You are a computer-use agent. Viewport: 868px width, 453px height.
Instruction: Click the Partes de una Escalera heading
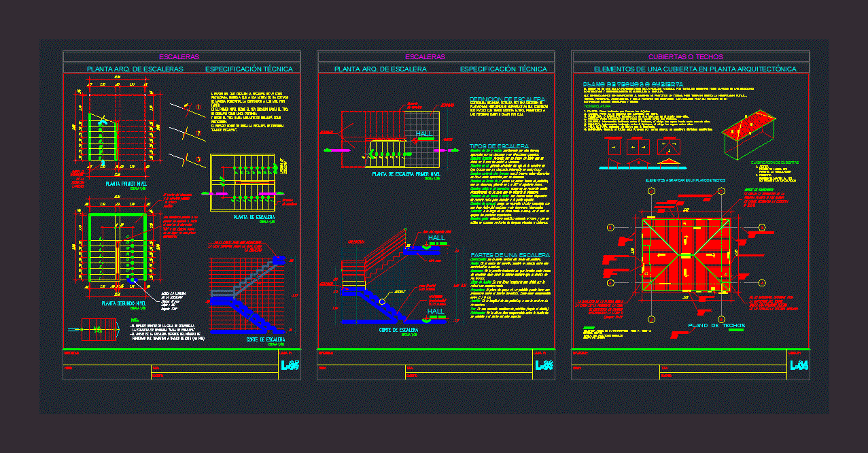(510, 255)
